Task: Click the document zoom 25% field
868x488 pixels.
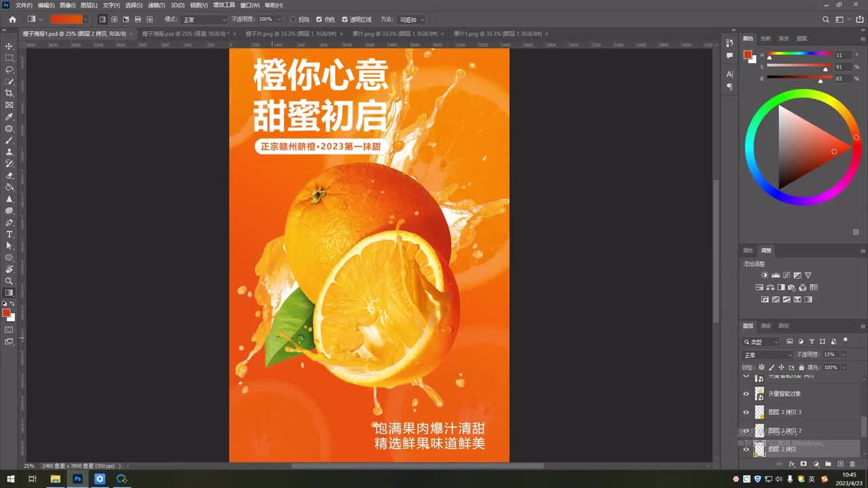Action: 29,466
